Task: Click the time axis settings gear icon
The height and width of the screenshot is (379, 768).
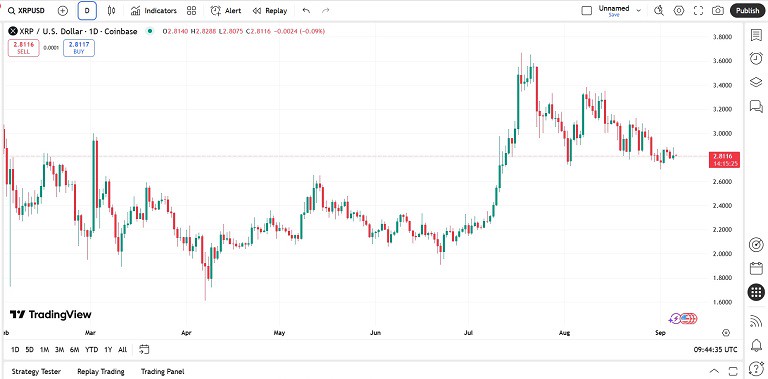Action: (726, 332)
